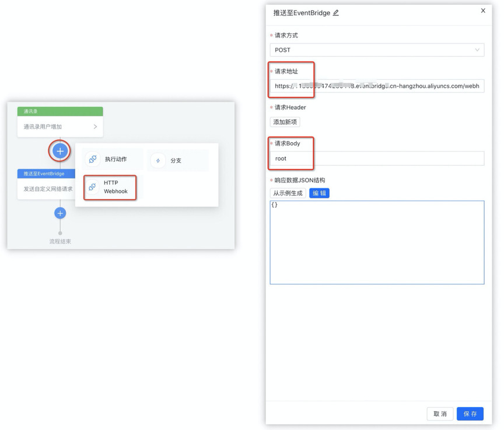Click the pencil icon beside 推送至EventBridge title
This screenshot has width=504, height=430.
click(335, 13)
